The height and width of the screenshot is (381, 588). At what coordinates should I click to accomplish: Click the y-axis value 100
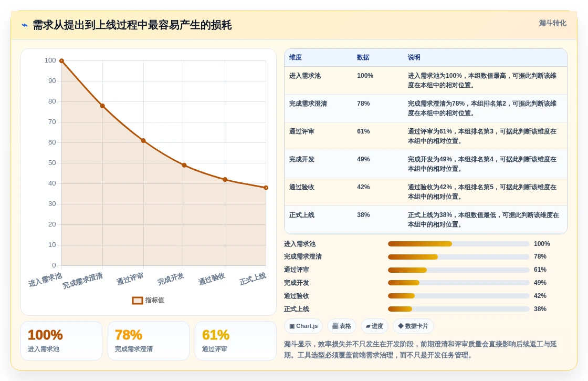click(x=50, y=60)
